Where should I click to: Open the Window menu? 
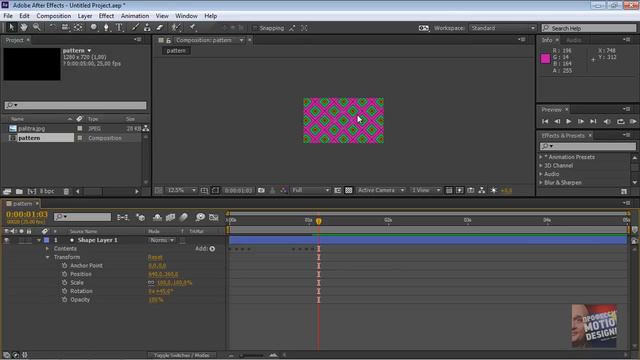186,16
